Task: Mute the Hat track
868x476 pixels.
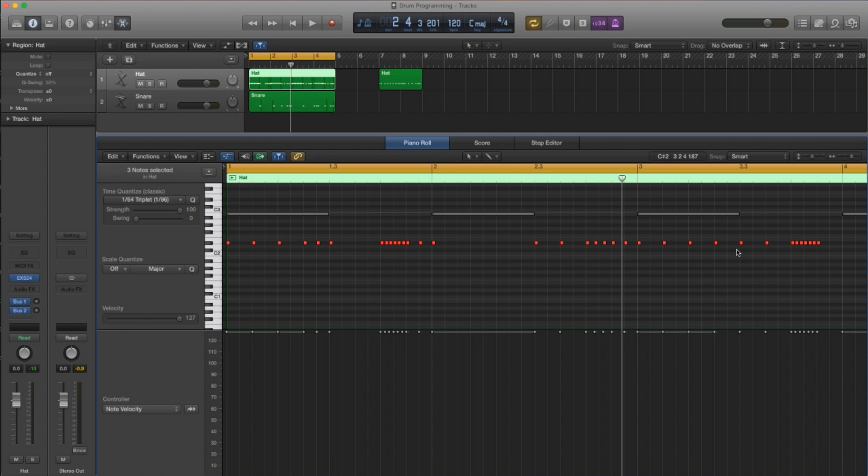Action: (141, 84)
